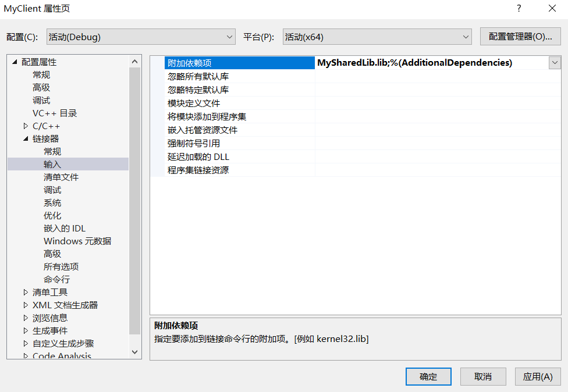
Task: Collapse the 链接器 tree node
Action: tap(26, 138)
